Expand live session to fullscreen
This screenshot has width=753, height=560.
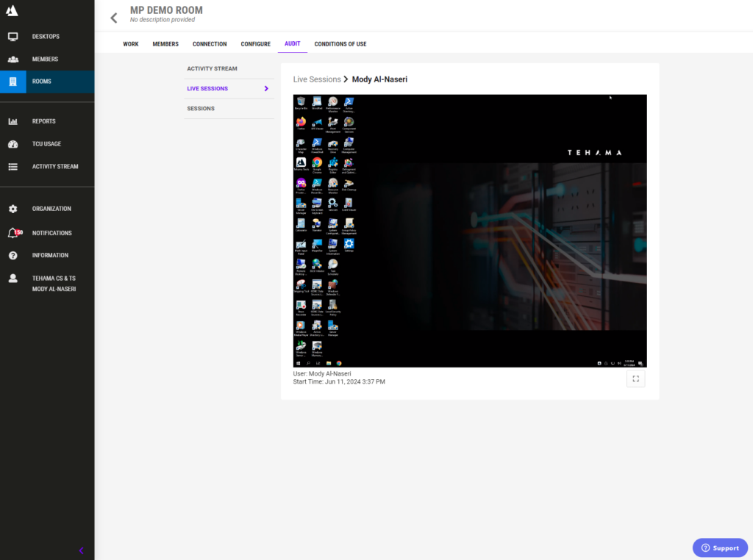pos(636,378)
